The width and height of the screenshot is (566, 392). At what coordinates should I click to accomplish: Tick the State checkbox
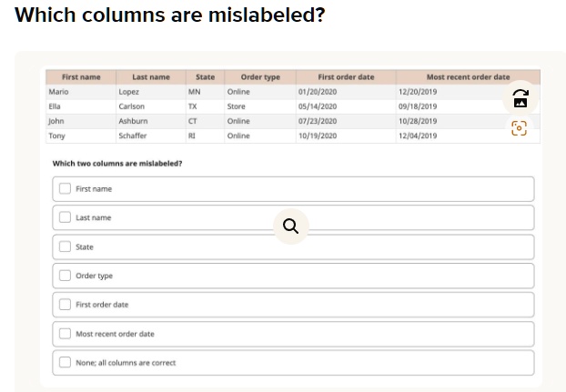(65, 246)
